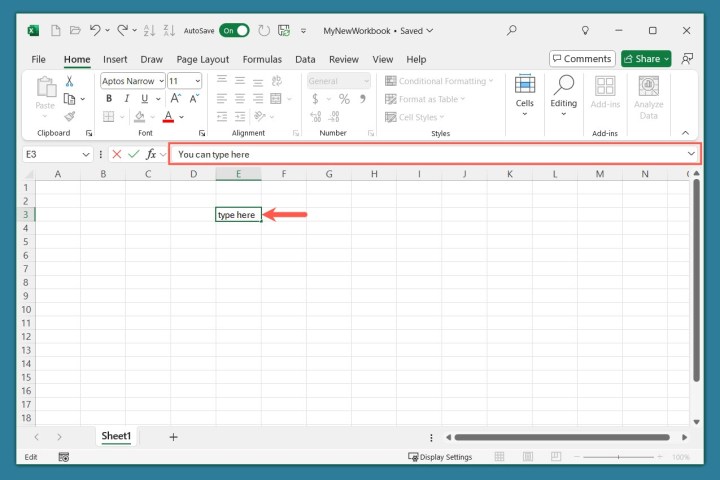
Task: Toggle Italic formatting
Action: tap(128, 99)
